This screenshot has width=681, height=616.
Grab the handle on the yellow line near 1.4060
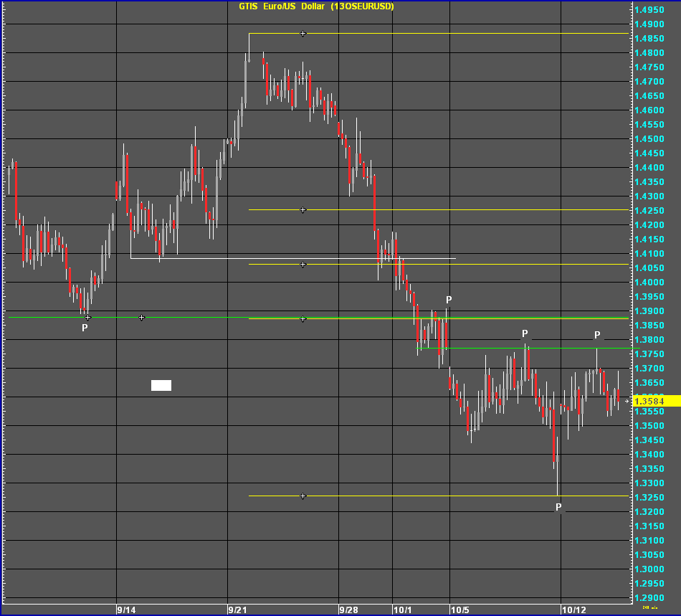[x=303, y=265]
